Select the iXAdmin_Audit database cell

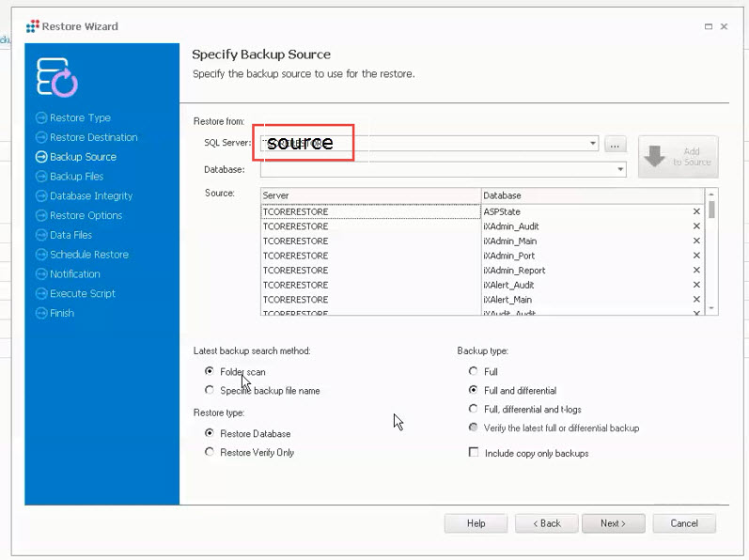pos(586,226)
